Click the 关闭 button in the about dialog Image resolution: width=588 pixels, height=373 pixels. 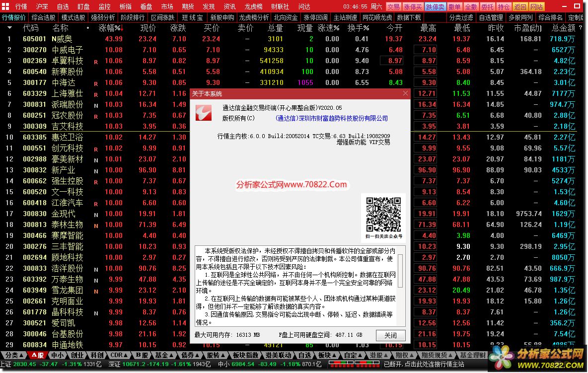pyautogui.click(x=390, y=335)
